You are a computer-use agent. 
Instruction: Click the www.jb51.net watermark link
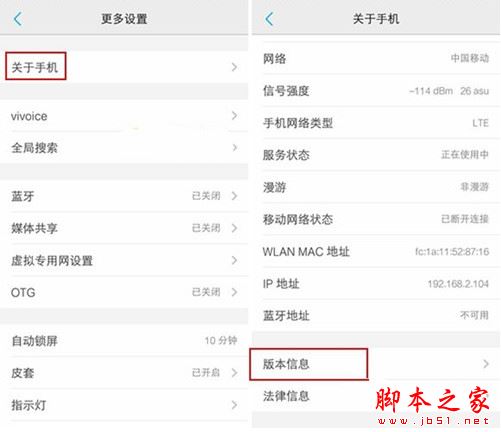click(x=433, y=421)
